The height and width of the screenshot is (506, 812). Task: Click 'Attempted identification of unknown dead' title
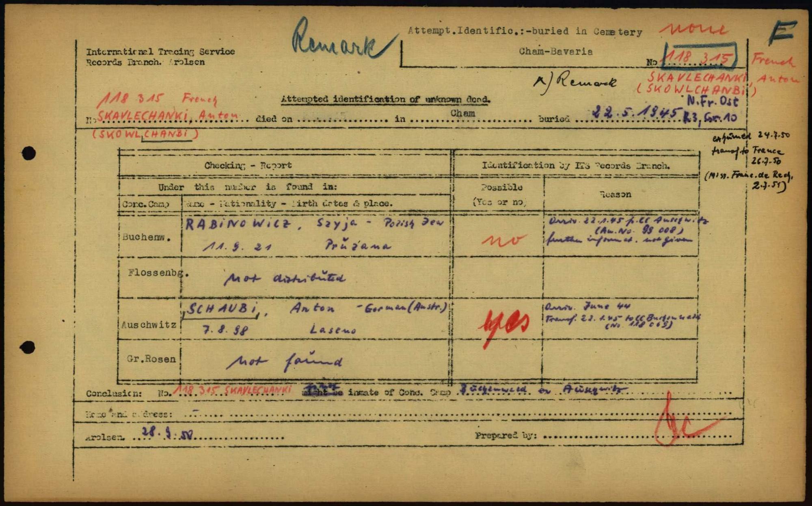[385, 99]
